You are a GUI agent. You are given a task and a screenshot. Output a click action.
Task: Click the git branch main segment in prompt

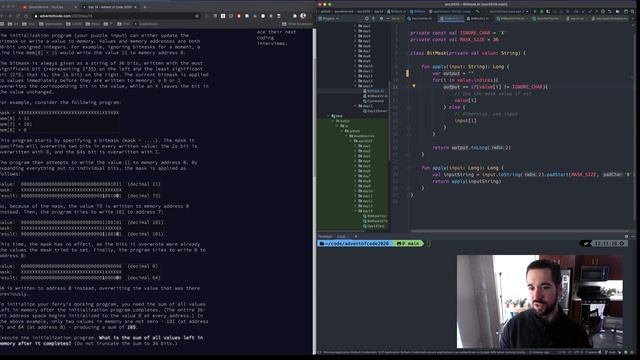click(x=410, y=243)
